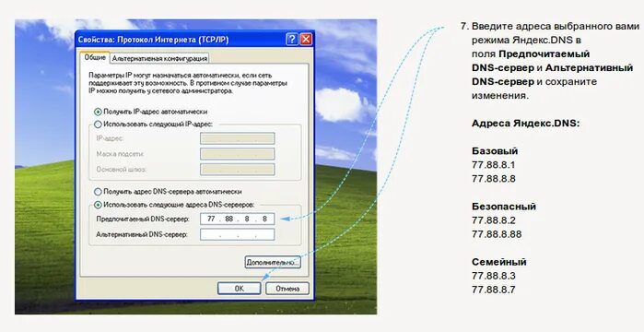Click the Безопасный heading
The image size is (644, 332).
click(x=504, y=207)
